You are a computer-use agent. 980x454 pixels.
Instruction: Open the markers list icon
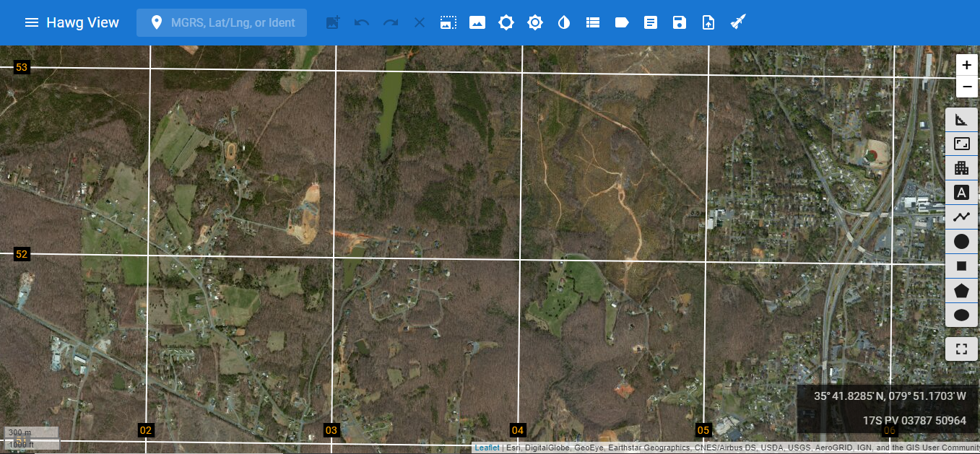point(592,22)
